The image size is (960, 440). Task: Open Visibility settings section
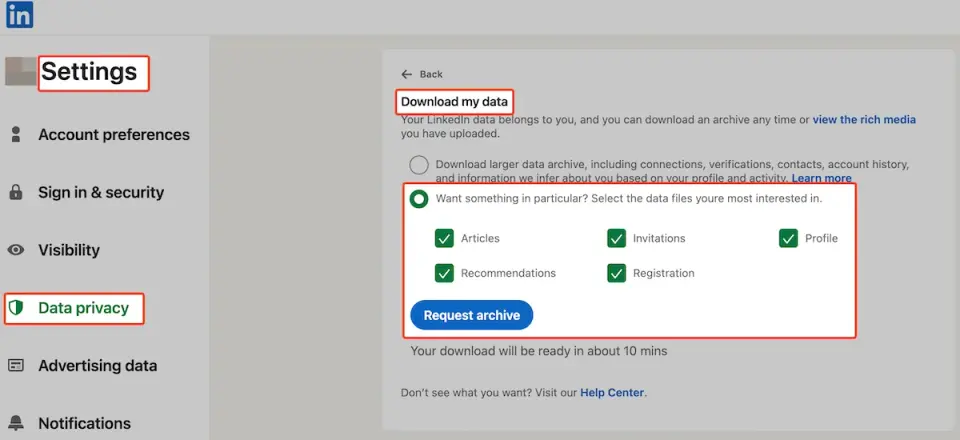tap(69, 250)
